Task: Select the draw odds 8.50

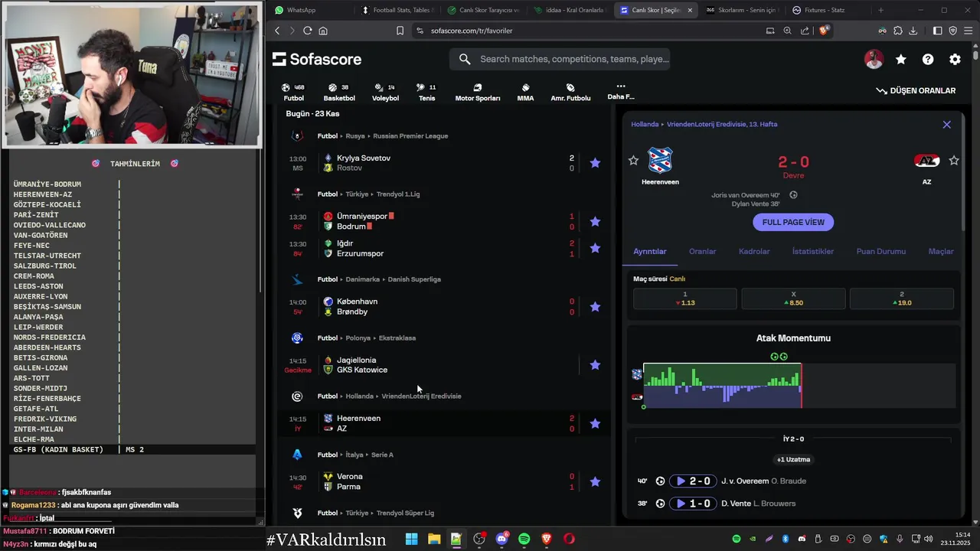Action: tap(793, 298)
